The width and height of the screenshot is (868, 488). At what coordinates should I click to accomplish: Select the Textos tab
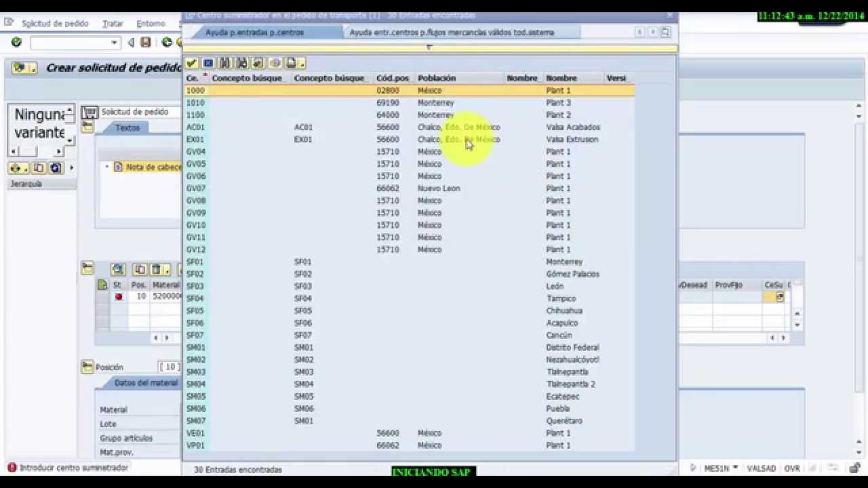[x=127, y=127]
